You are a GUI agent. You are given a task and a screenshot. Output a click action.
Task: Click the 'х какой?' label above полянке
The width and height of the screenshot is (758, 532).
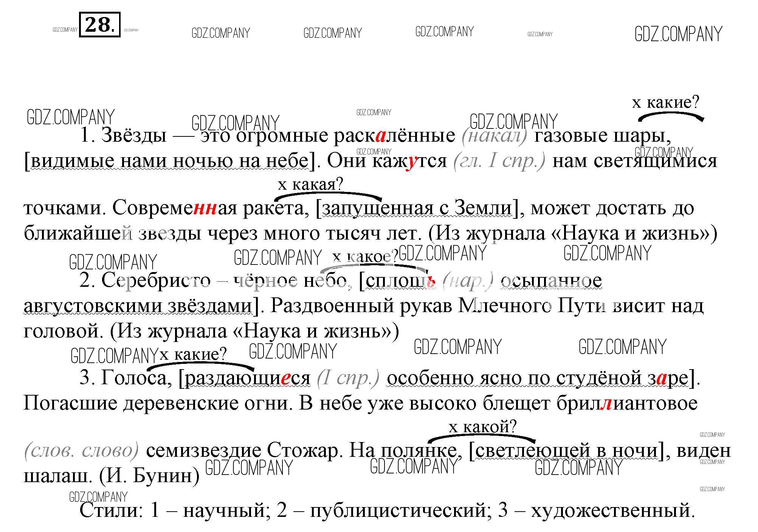482,427
